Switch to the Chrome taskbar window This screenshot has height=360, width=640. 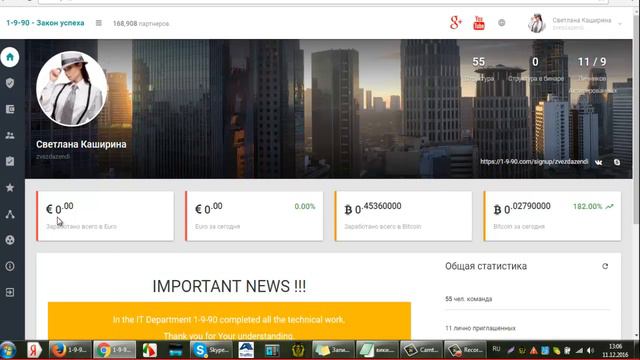(114, 350)
